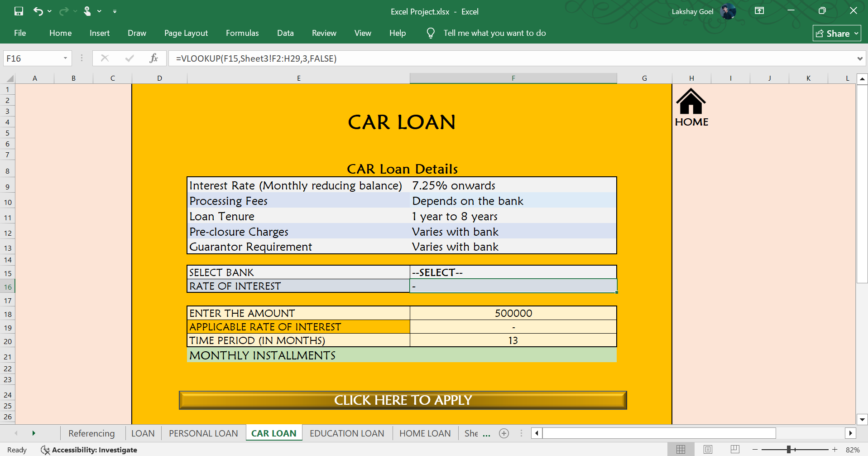The image size is (868, 456).
Task: Select all cells with corner triangle
Action: pyautogui.click(x=10, y=78)
